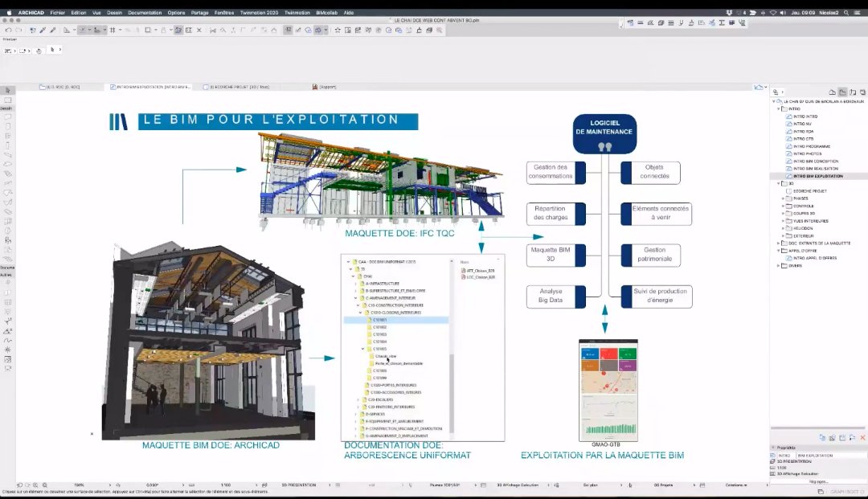Open the INTRO BIM CONCEPTION view
868x499 pixels.
click(x=815, y=161)
